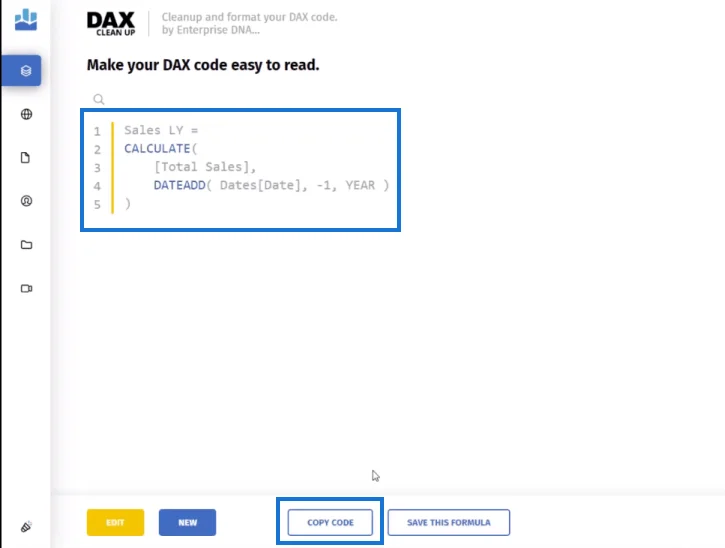Click the DAX Clean Up logo
Screen dimensions: 725x548
coord(111,23)
